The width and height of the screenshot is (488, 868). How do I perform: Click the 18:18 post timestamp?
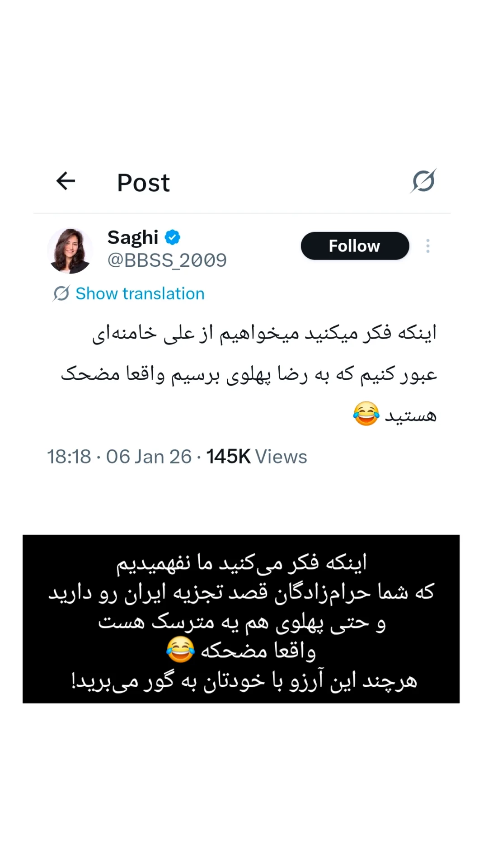coord(69,457)
